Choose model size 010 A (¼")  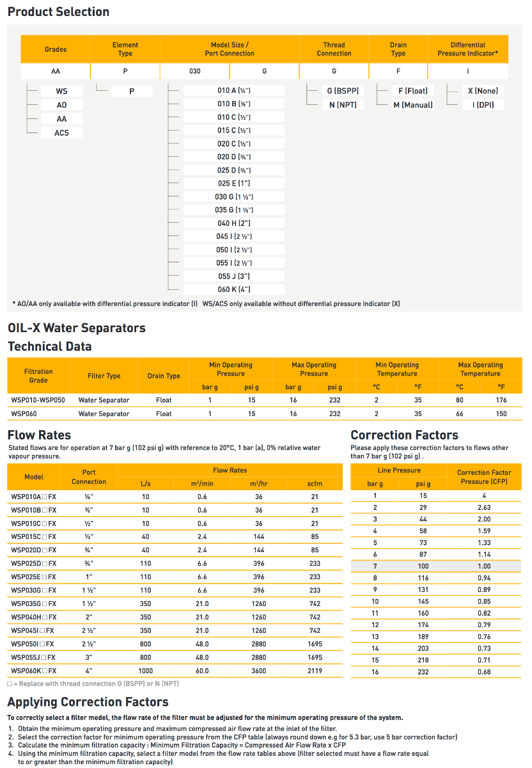point(233,90)
